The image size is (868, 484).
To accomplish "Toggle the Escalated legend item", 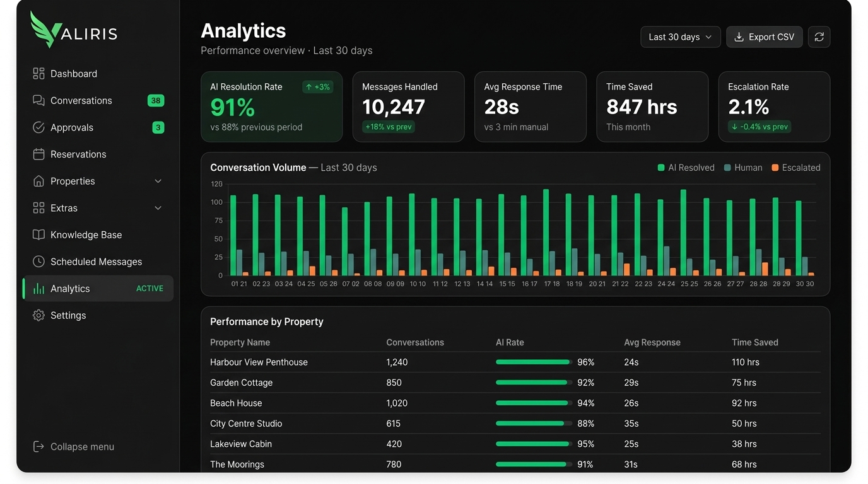I will click(x=796, y=168).
